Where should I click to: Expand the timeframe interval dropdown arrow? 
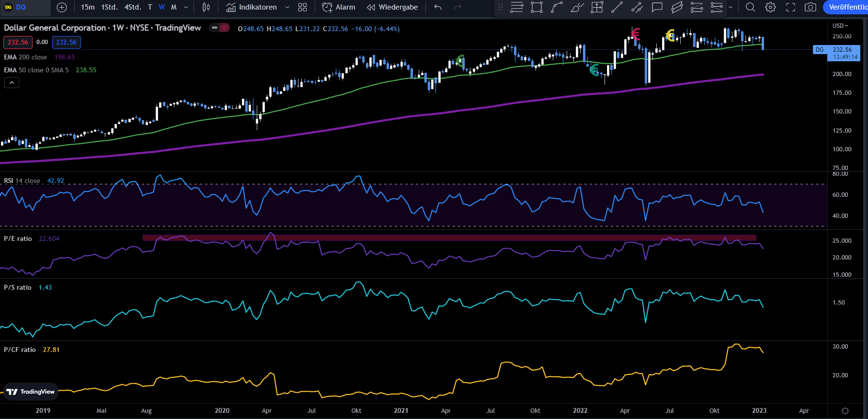tap(186, 7)
